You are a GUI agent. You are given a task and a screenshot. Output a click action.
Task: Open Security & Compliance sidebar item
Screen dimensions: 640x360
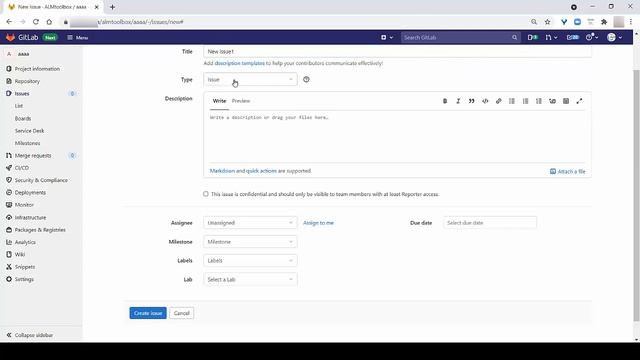(x=41, y=180)
